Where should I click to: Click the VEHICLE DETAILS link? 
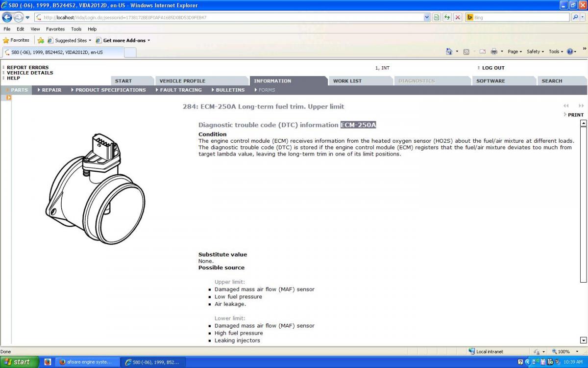click(30, 73)
